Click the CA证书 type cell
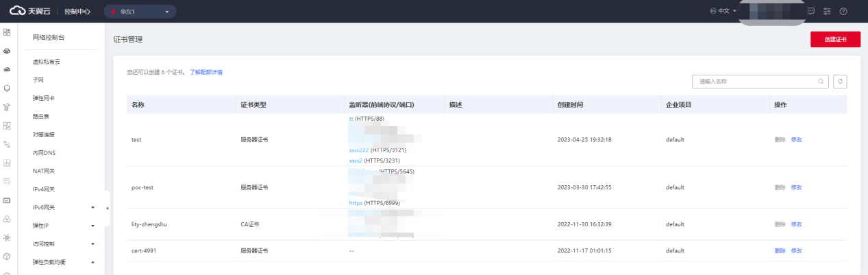 tap(250, 224)
